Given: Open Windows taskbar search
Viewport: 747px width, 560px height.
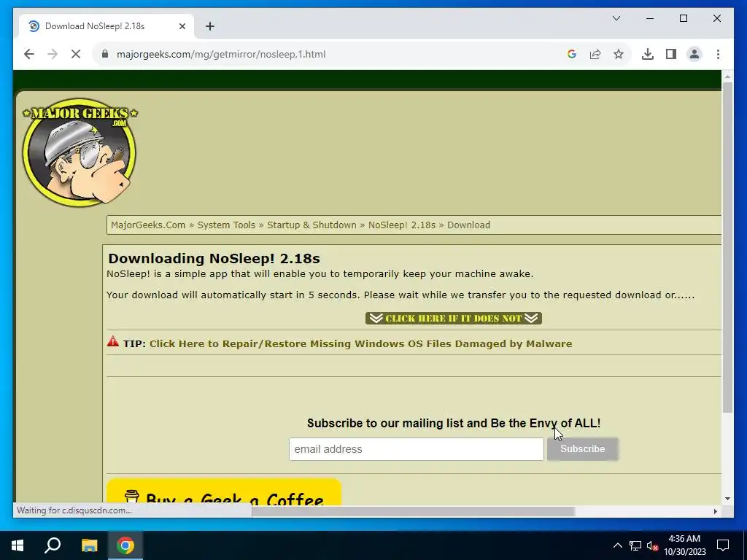Looking at the screenshot, I should [x=53, y=545].
